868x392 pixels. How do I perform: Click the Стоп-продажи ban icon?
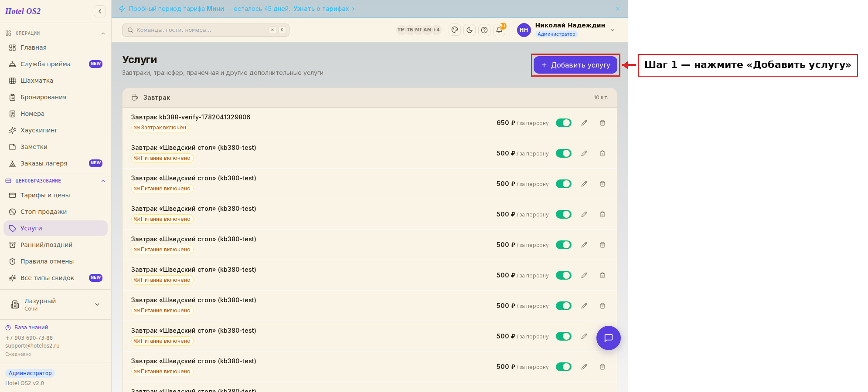[13, 212]
